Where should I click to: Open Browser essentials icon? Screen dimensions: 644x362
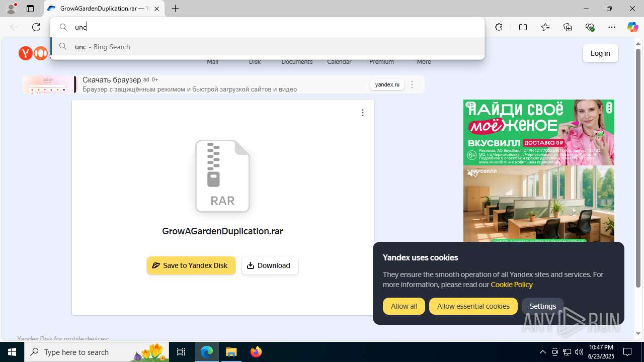590,27
